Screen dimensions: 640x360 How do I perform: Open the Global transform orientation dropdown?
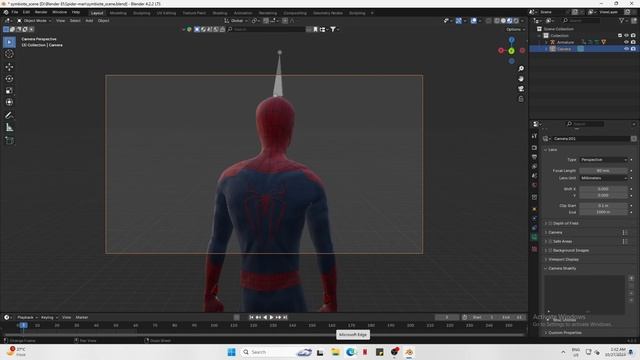(x=236, y=20)
